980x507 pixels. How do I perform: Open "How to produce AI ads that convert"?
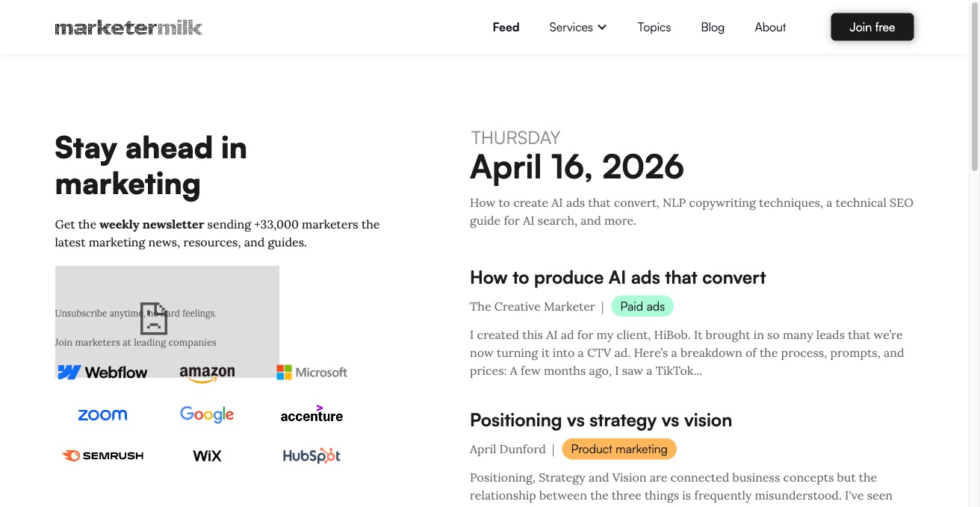tap(618, 278)
